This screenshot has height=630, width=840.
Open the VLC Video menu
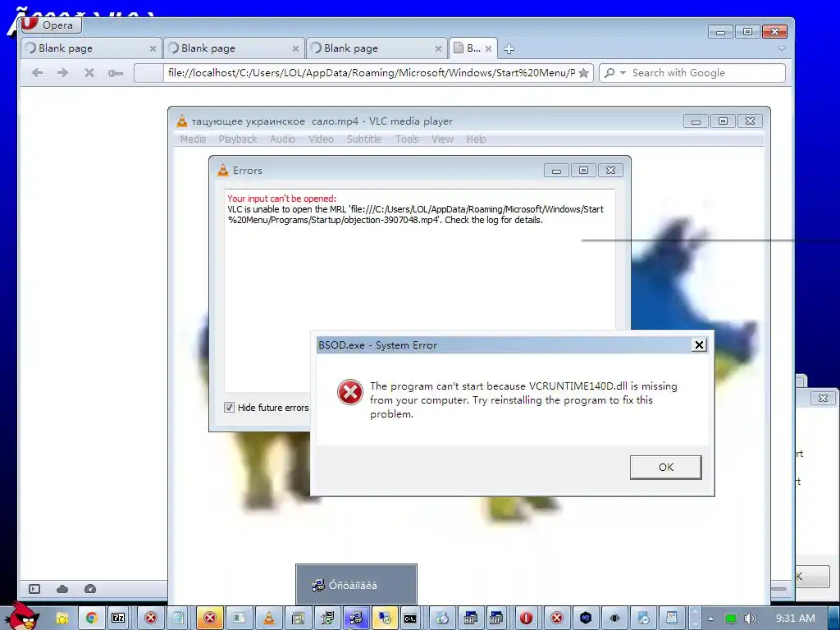[321, 139]
